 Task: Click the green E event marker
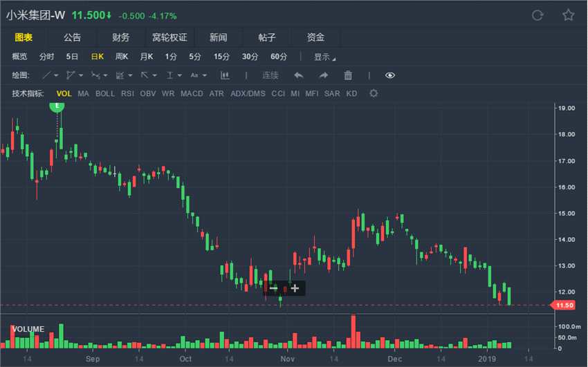click(x=57, y=106)
